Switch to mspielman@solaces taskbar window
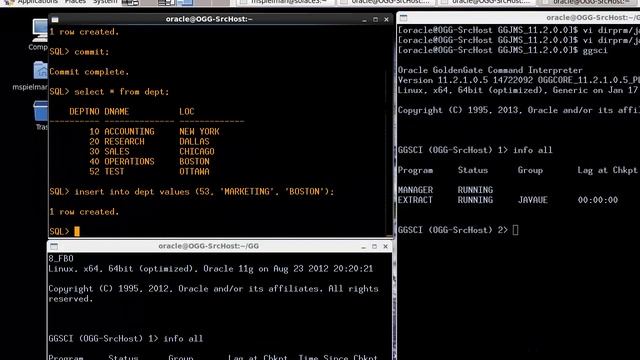This screenshot has height=360, width=640. [284, 2]
